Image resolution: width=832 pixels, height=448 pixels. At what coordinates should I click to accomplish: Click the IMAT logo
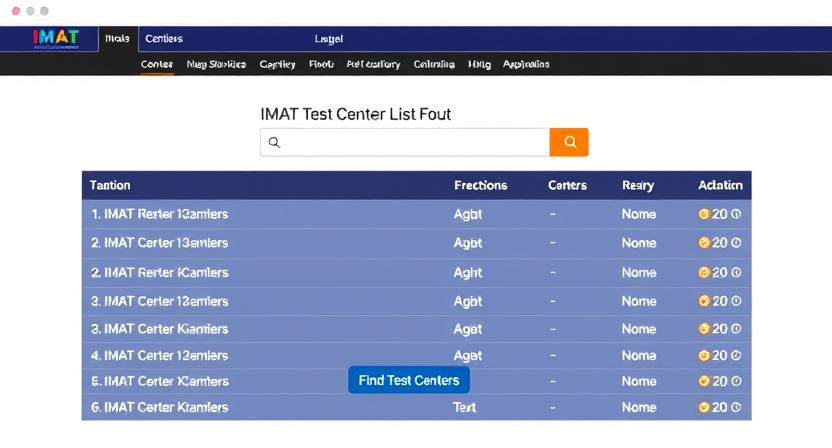pos(56,39)
